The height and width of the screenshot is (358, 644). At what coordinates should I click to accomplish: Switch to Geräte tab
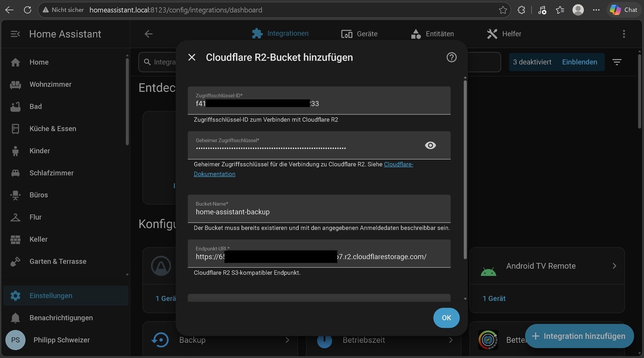tap(359, 34)
